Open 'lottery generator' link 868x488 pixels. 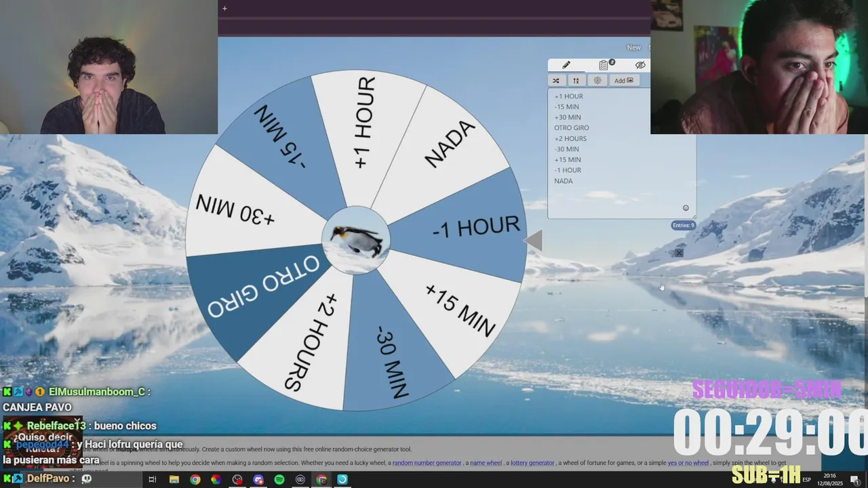[x=532, y=463]
